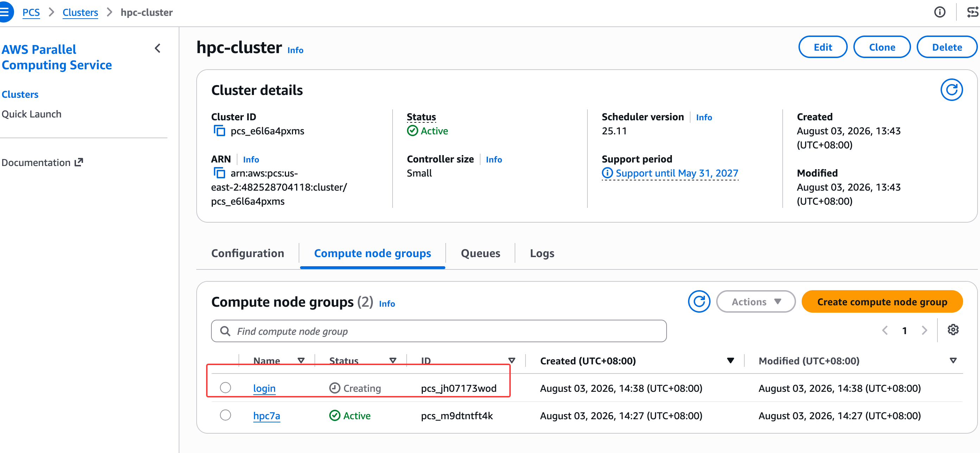This screenshot has height=453, width=980.
Task: Open Documentation external link
Action: [x=42, y=162]
